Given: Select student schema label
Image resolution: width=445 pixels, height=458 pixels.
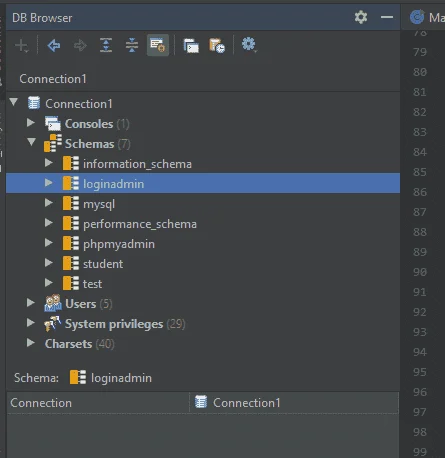Looking at the screenshot, I should 103,264.
